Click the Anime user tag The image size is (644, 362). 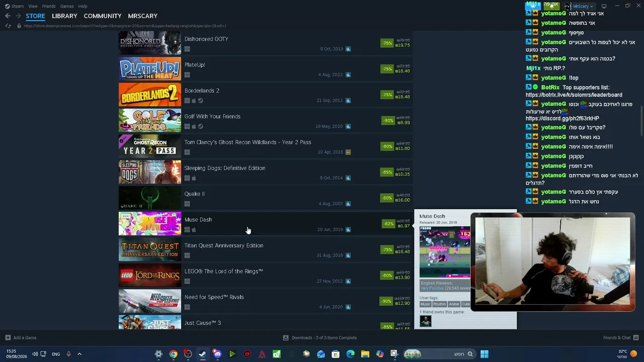coord(454,304)
